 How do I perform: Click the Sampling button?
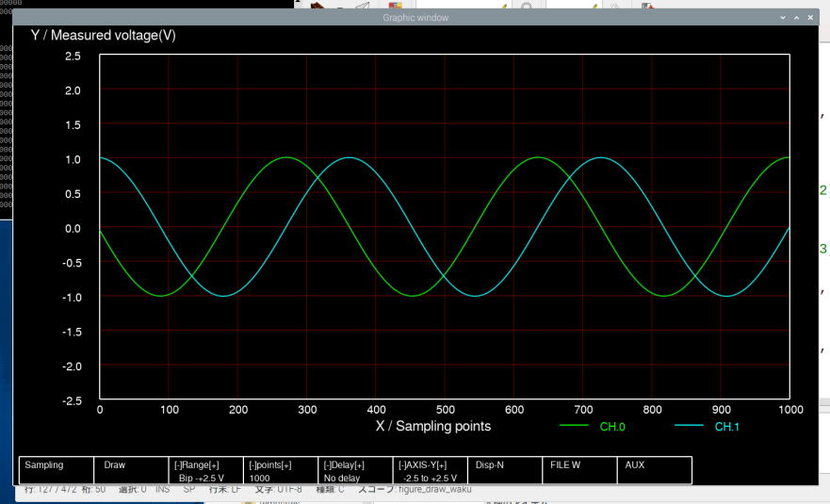[x=57, y=470]
